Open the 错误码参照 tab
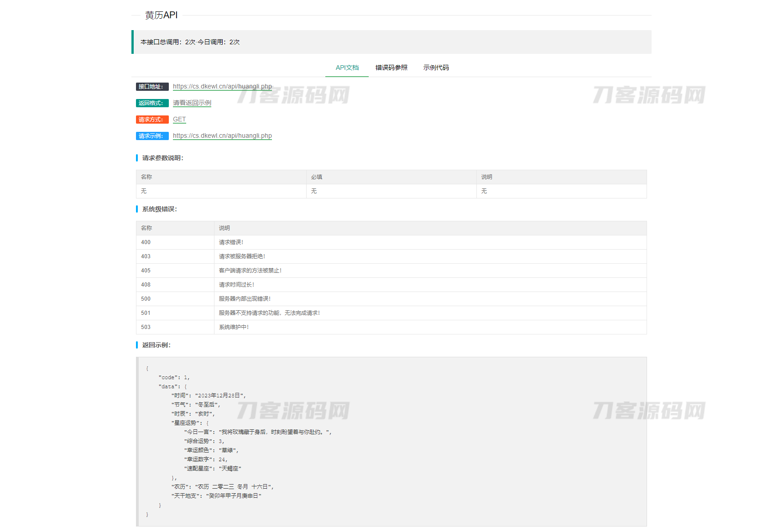Viewport: 783px width, 532px height. pyautogui.click(x=391, y=68)
